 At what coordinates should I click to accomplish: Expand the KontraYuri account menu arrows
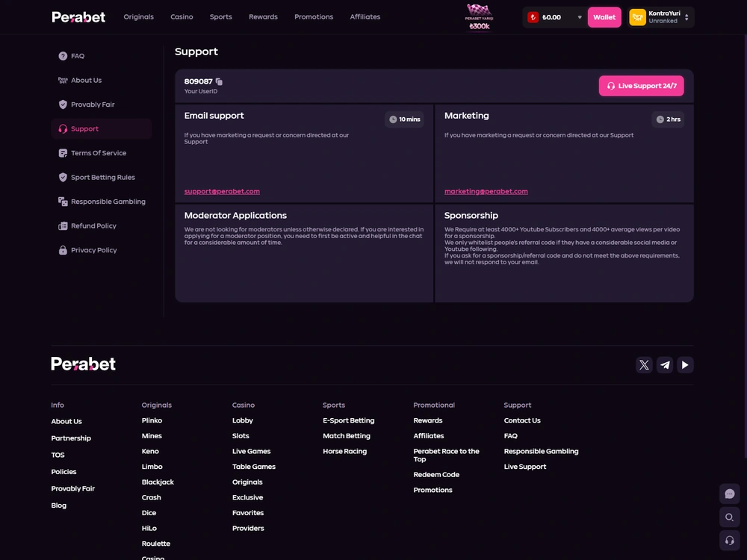686,17
